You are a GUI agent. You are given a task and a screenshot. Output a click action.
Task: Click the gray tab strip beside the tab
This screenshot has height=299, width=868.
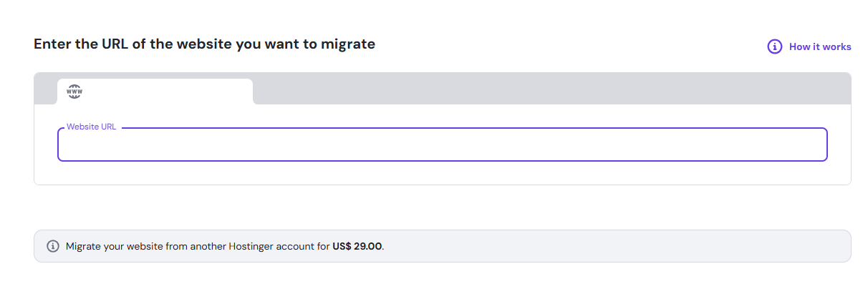pyautogui.click(x=551, y=89)
